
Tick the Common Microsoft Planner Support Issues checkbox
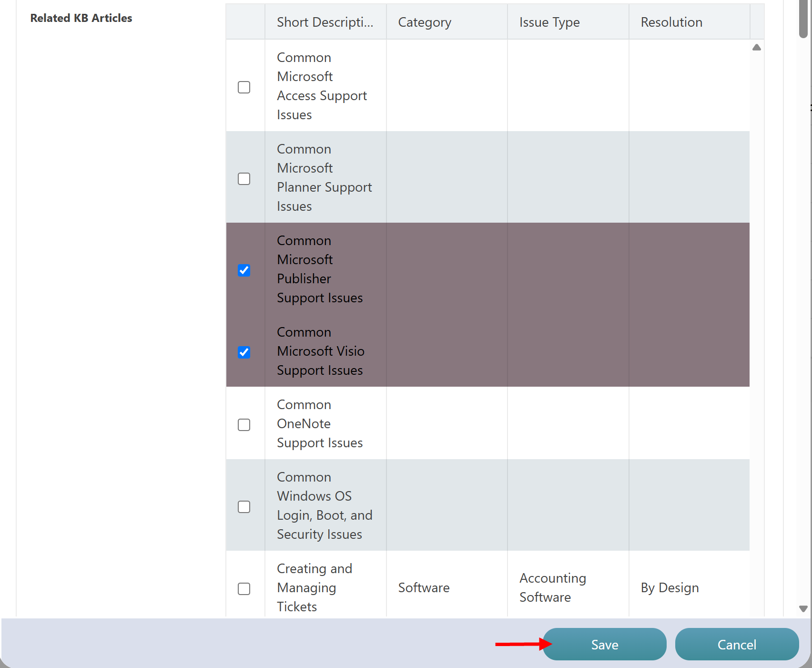[x=244, y=179]
